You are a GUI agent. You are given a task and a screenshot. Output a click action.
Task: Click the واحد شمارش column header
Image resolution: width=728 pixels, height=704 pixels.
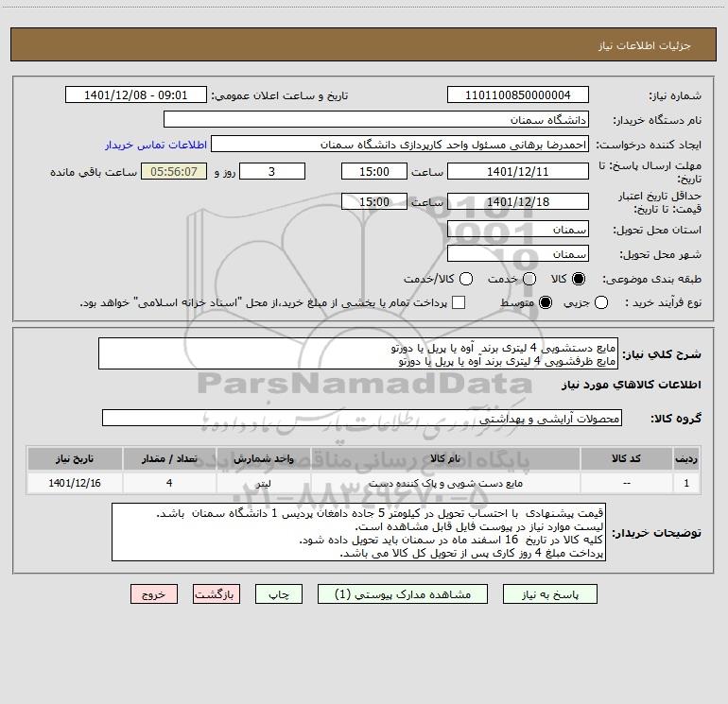pyautogui.click(x=263, y=458)
